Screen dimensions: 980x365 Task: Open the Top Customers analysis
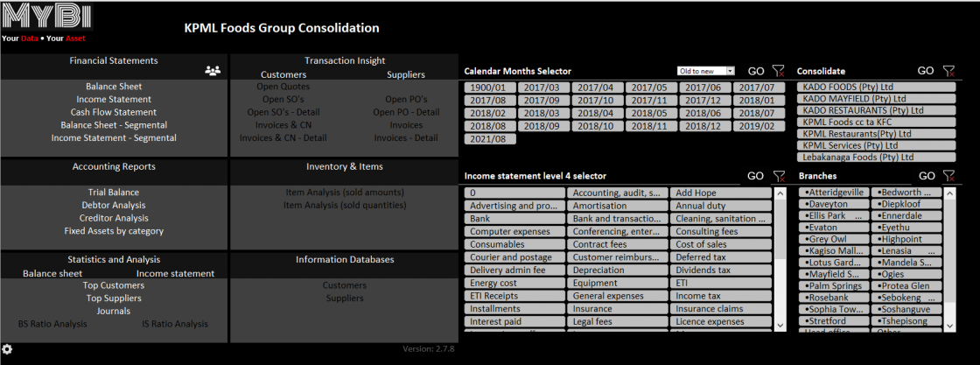(114, 285)
